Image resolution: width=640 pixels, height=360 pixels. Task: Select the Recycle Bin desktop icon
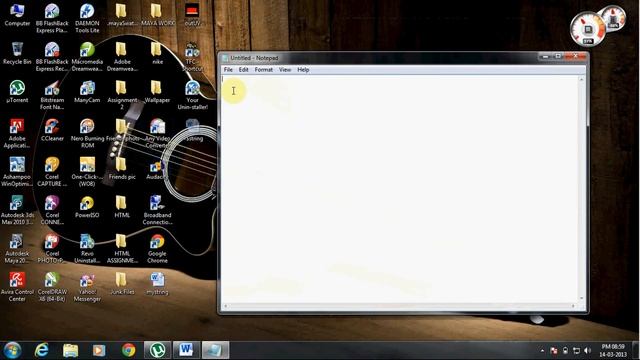17,53
